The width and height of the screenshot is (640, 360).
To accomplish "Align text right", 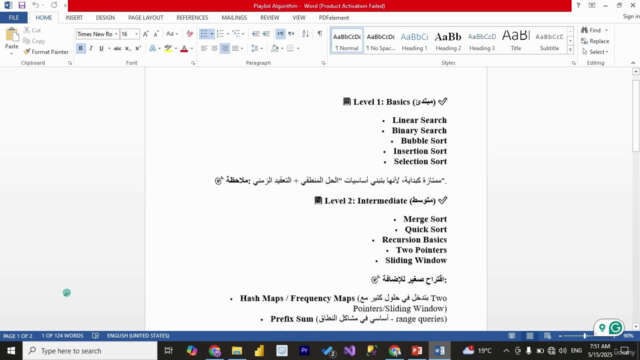I will 224,48.
